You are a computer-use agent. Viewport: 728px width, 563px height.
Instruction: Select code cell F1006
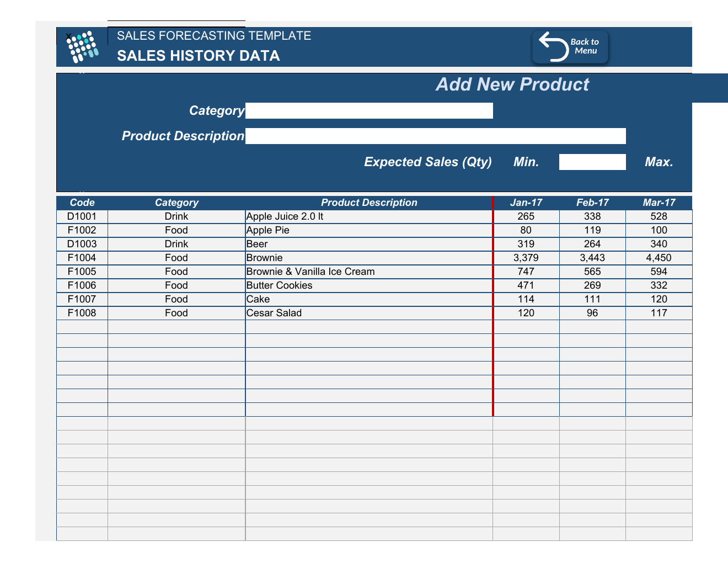tap(82, 285)
